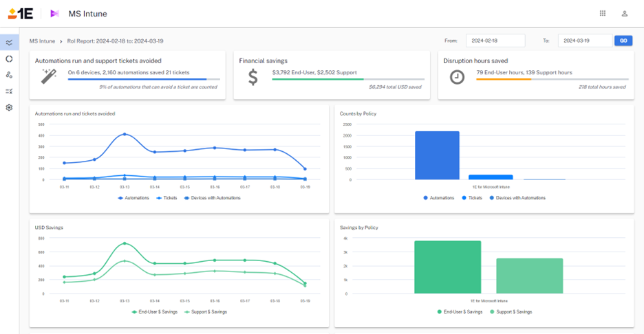Screen dimensions: 644x334
Task: Click the tall blue Automations bar
Action: click(x=437, y=155)
